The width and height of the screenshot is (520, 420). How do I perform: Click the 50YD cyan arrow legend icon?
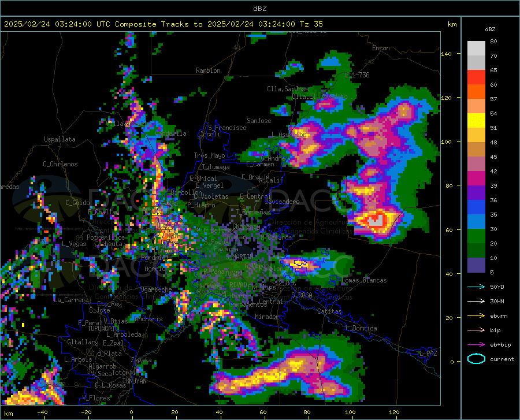(476, 287)
